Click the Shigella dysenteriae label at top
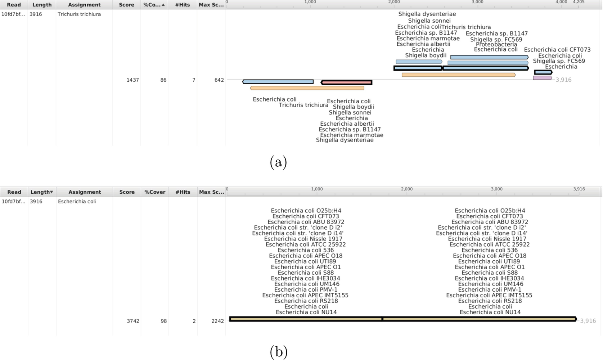Viewport: 603px width, 364px height. click(427, 14)
